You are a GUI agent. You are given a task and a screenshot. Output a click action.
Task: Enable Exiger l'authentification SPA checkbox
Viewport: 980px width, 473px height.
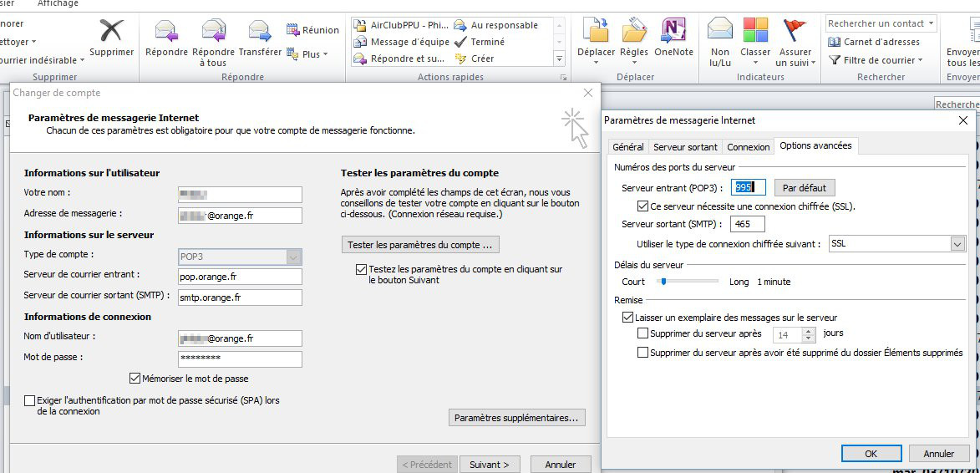30,401
